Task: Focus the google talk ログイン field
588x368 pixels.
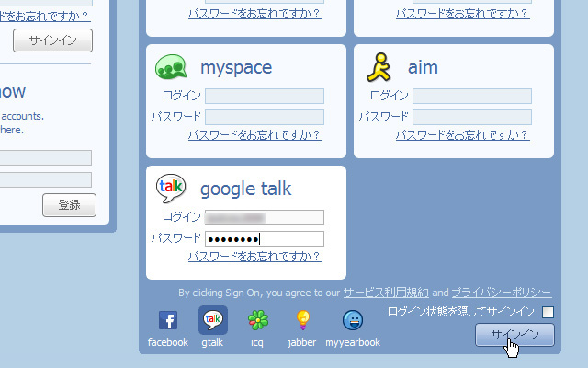Action: (x=265, y=217)
